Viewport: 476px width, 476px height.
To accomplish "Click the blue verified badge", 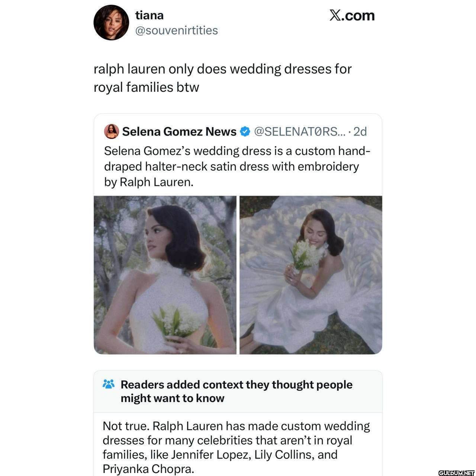I will pos(245,131).
